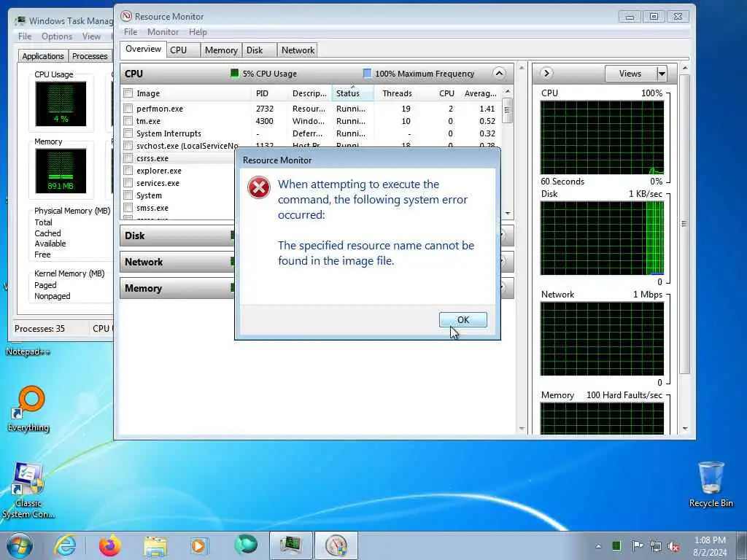Launch Internet Explorer from taskbar
747x560 pixels.
65,545
